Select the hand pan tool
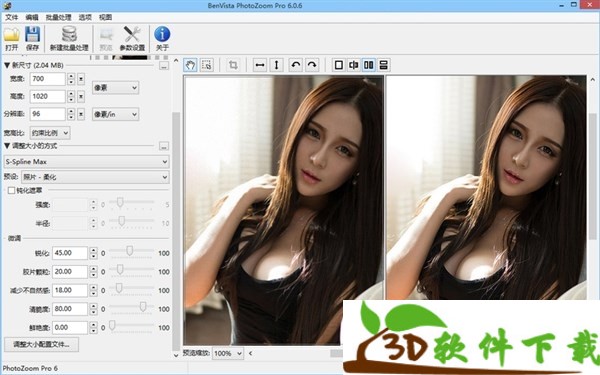The width and height of the screenshot is (600, 375). [190, 65]
